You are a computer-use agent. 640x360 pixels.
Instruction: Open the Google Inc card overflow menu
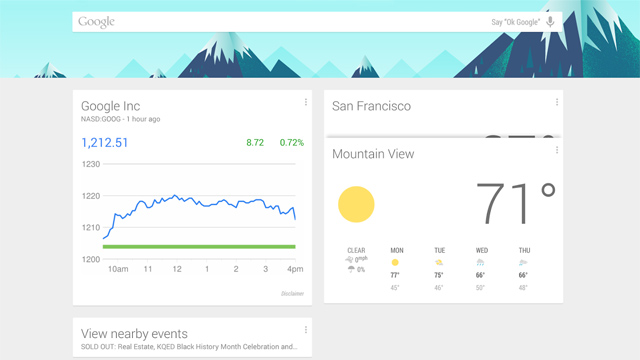click(306, 102)
